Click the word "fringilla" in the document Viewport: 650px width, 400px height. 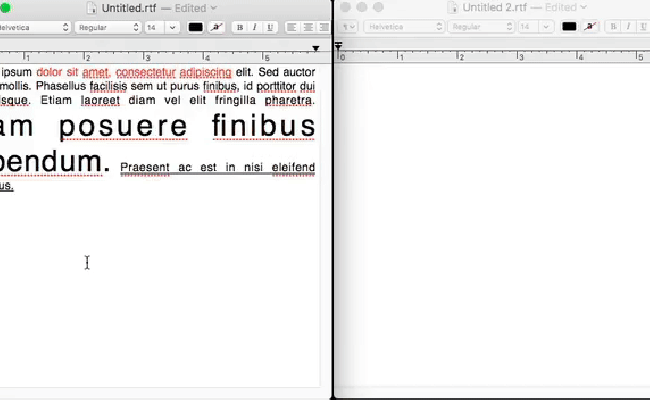coord(235,100)
